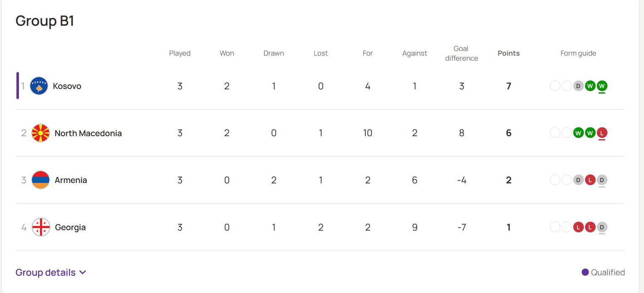Click the purple Qualified legend dot

pos(585,272)
